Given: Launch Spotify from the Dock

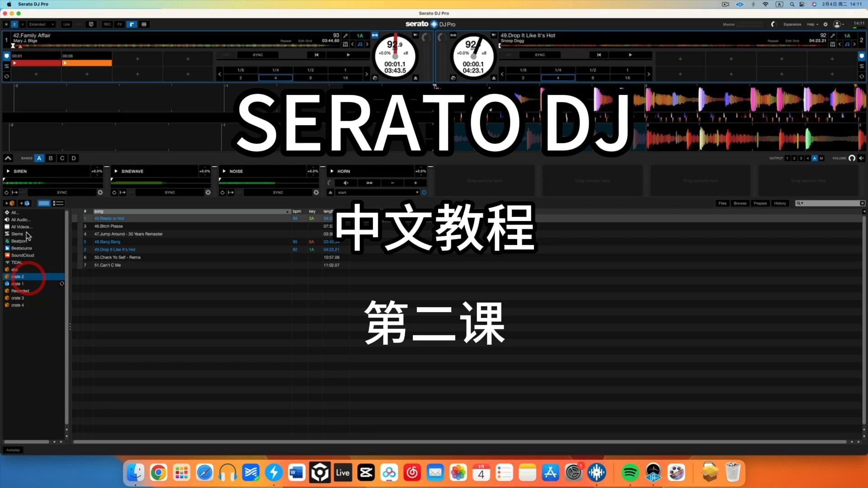Looking at the screenshot, I should 630,472.
